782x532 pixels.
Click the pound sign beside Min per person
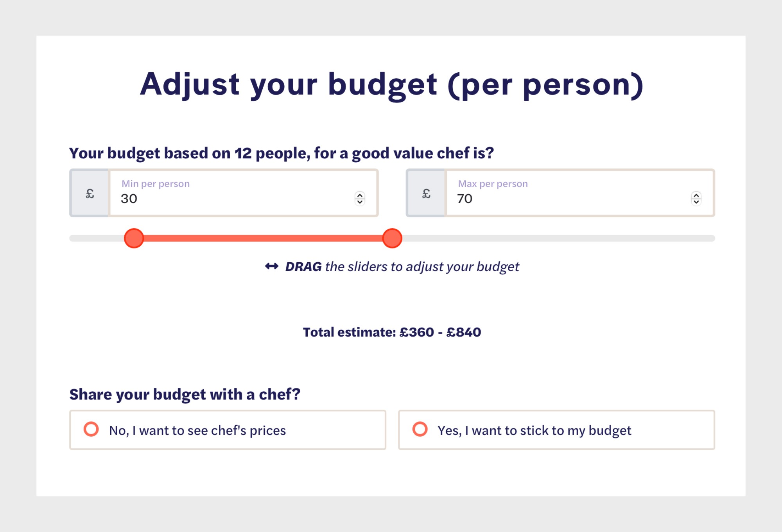point(90,193)
